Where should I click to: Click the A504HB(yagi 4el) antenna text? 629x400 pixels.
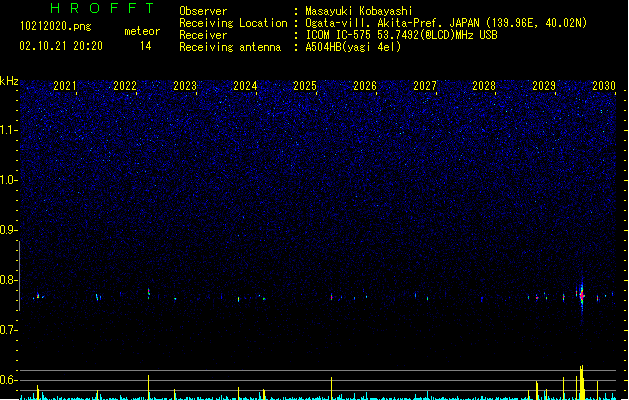(x=353, y=47)
